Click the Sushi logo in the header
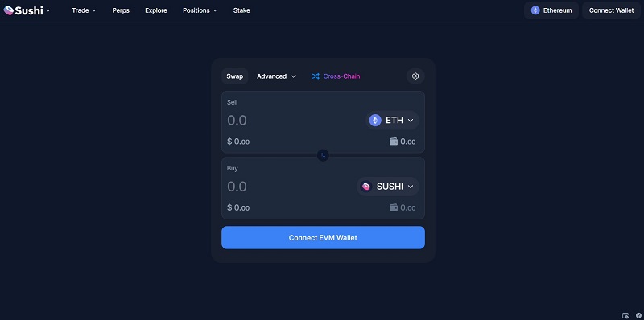This screenshot has width=644, height=320. tap(23, 10)
